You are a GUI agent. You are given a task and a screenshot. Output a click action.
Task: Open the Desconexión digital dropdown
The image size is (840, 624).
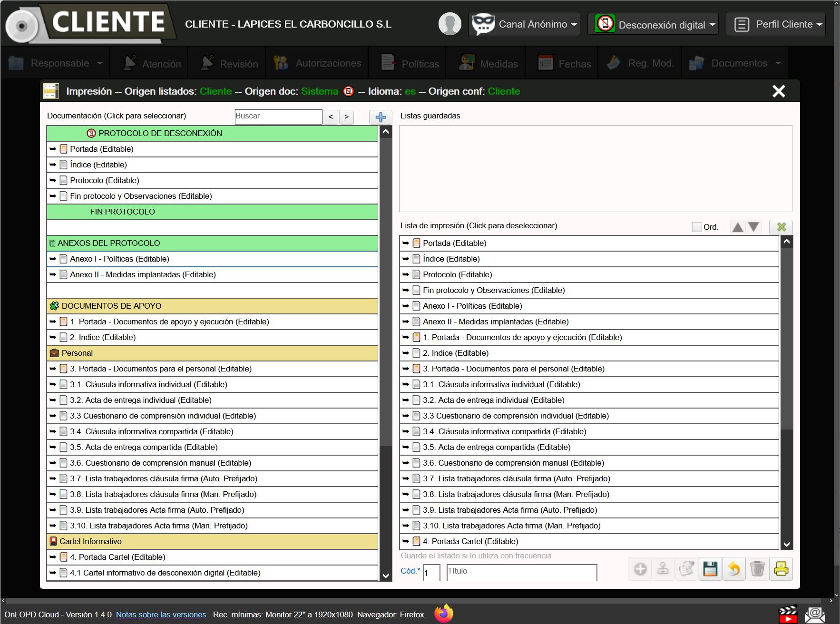(x=653, y=24)
